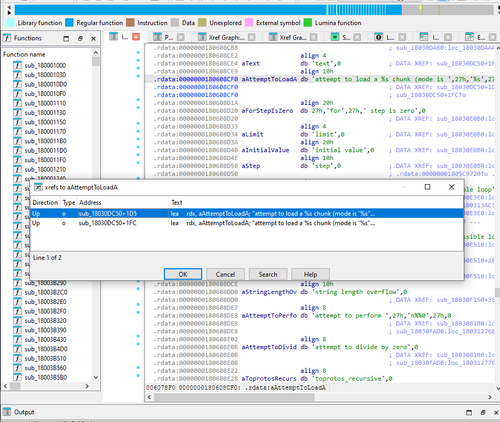Confirm the xrefs dialog with OK
Viewport: 500px width, 422px height.
click(183, 274)
